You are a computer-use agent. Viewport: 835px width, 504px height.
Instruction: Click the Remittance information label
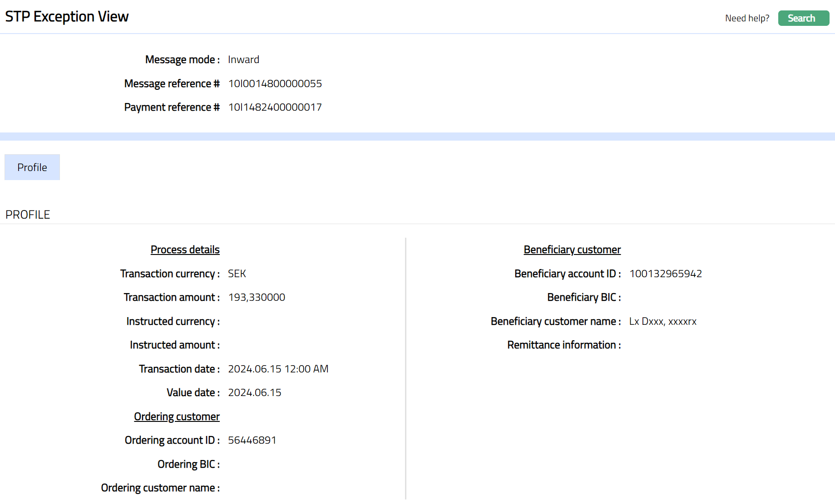[563, 345]
